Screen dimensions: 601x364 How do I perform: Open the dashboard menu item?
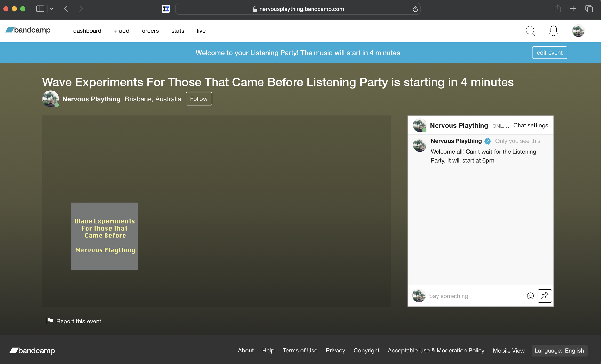click(x=87, y=31)
